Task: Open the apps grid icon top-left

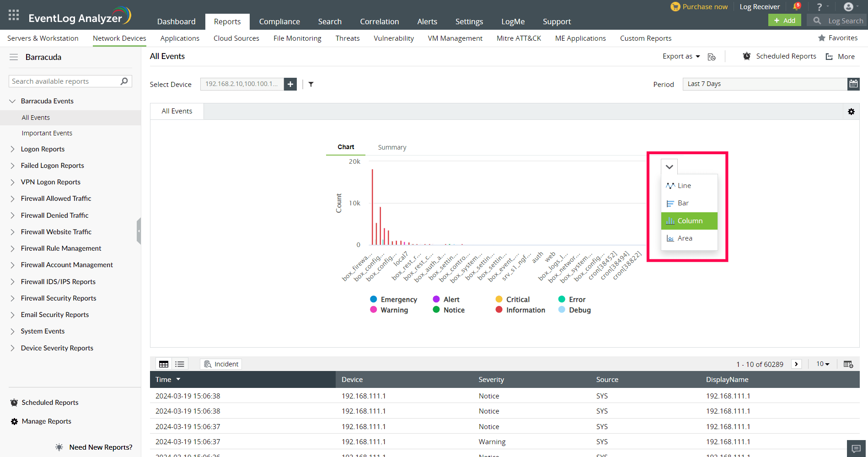Action: pyautogui.click(x=13, y=14)
